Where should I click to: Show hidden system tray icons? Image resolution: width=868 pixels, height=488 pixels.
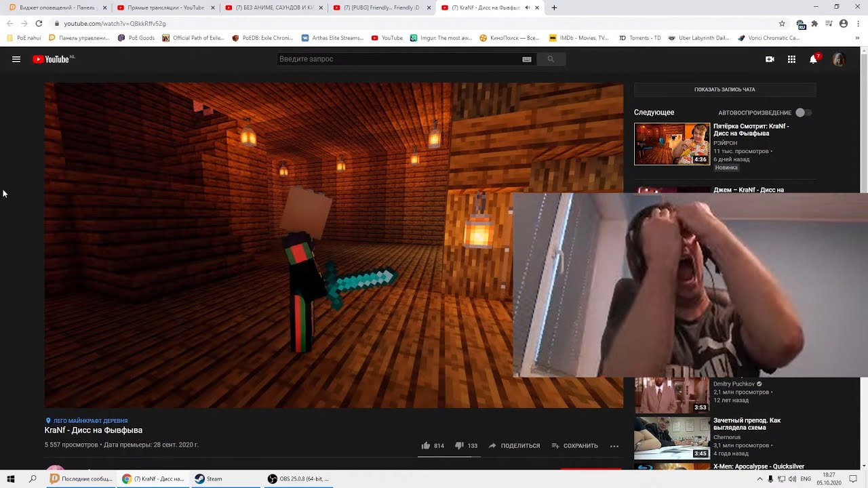[759, 479]
